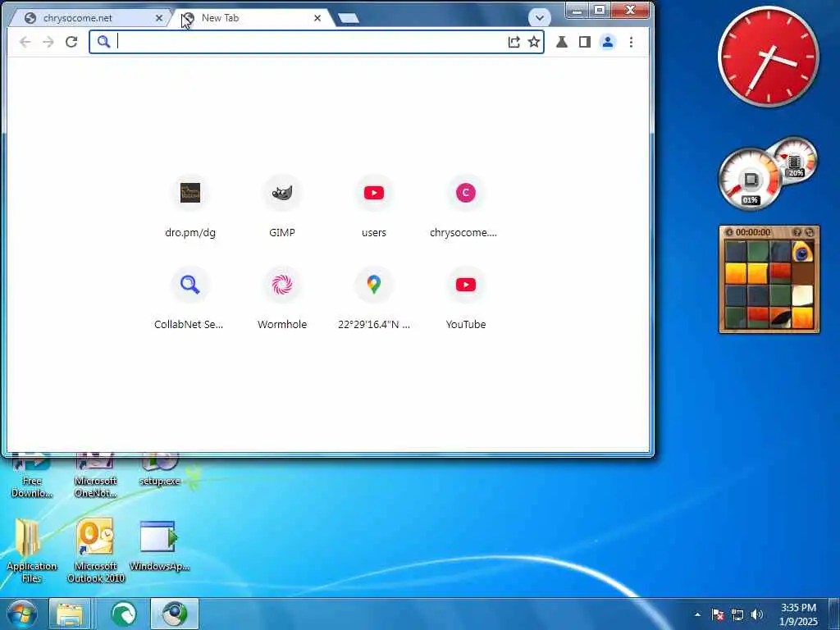Open network status tray icon
This screenshot has width=840, height=630.
coord(737,614)
